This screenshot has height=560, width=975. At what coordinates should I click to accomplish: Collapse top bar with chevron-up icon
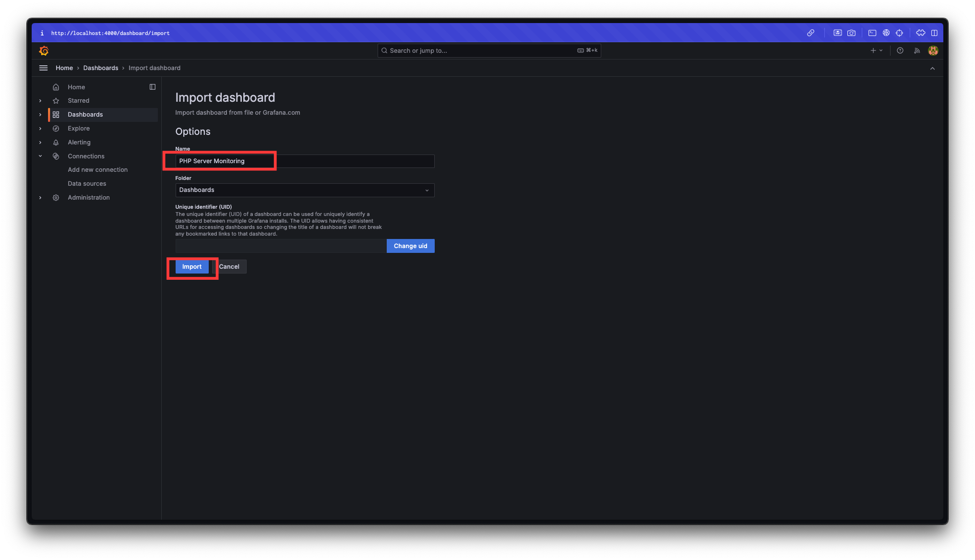pos(932,68)
